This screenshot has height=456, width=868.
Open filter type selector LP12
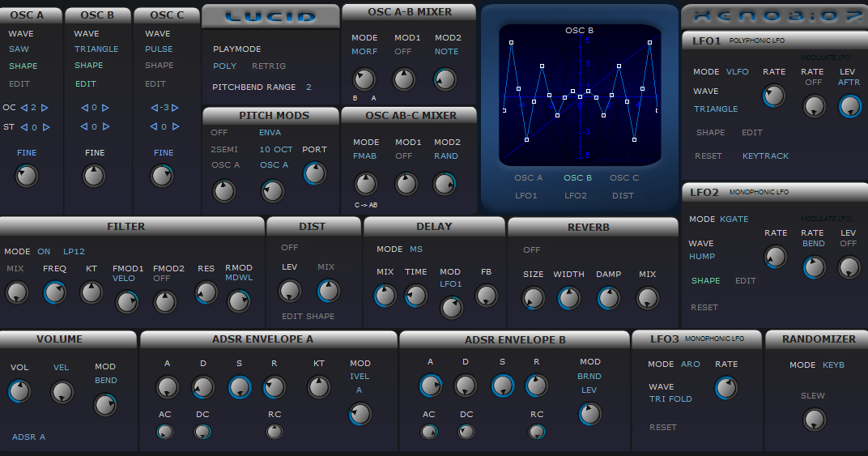tap(74, 252)
